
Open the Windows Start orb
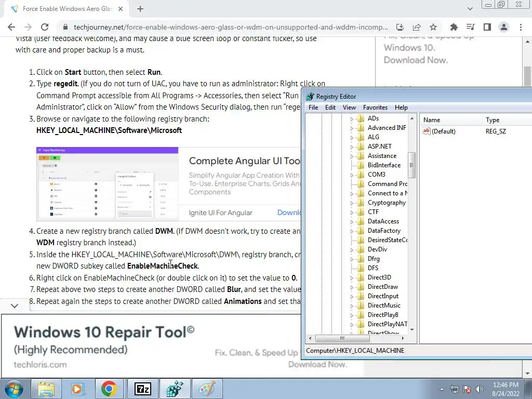[x=14, y=389]
